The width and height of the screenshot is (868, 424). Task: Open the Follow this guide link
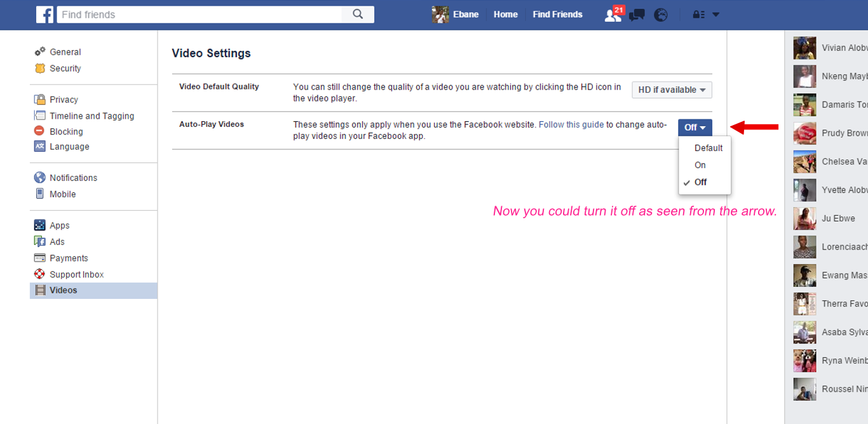(x=571, y=124)
